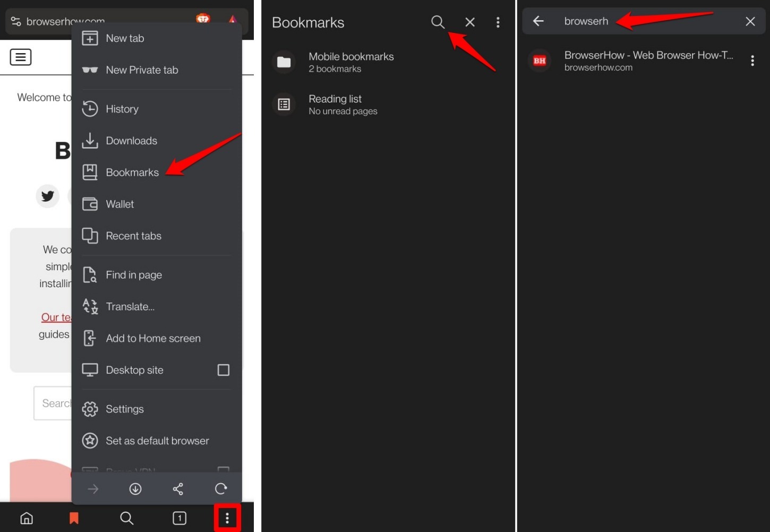Click the New tab plus icon
Image resolution: width=770 pixels, height=532 pixels.
click(x=90, y=38)
